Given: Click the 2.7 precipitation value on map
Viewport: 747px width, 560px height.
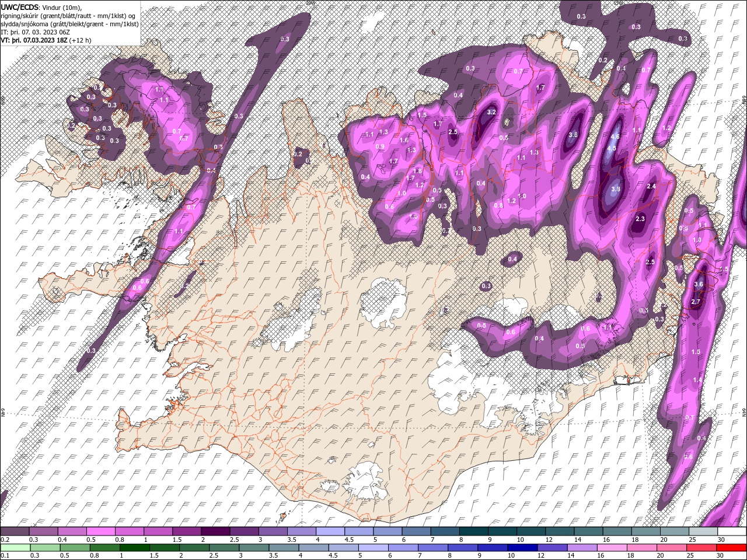Looking at the screenshot, I should [695, 302].
